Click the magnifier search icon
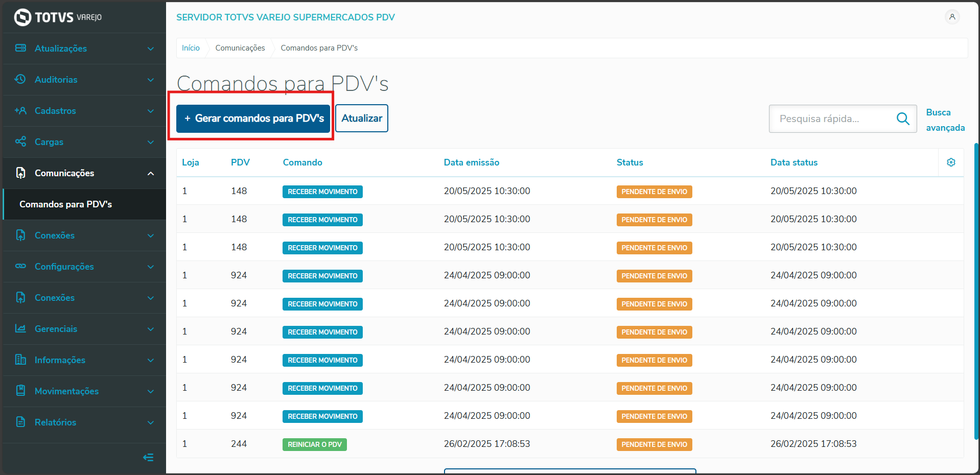This screenshot has height=475, width=980. [x=903, y=118]
